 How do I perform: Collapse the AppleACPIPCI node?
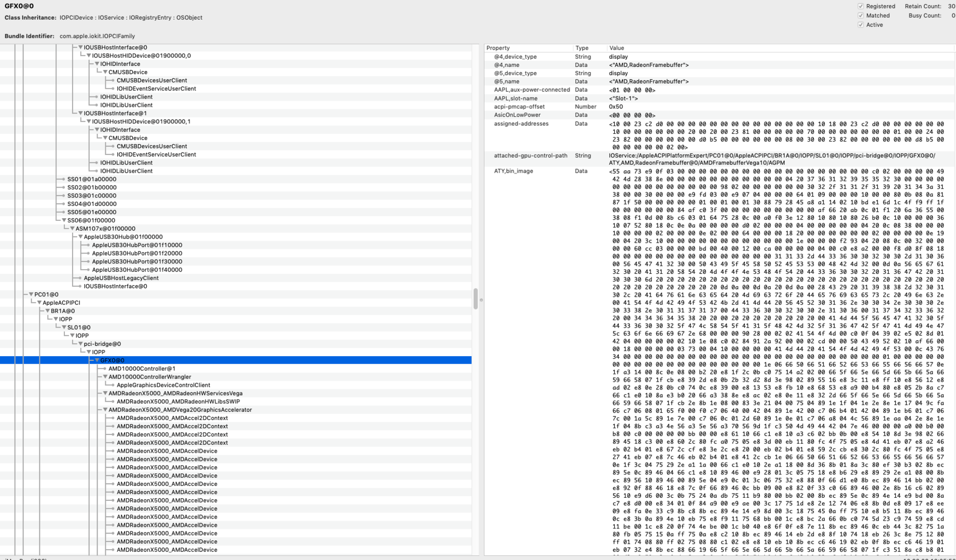pyautogui.click(x=39, y=303)
